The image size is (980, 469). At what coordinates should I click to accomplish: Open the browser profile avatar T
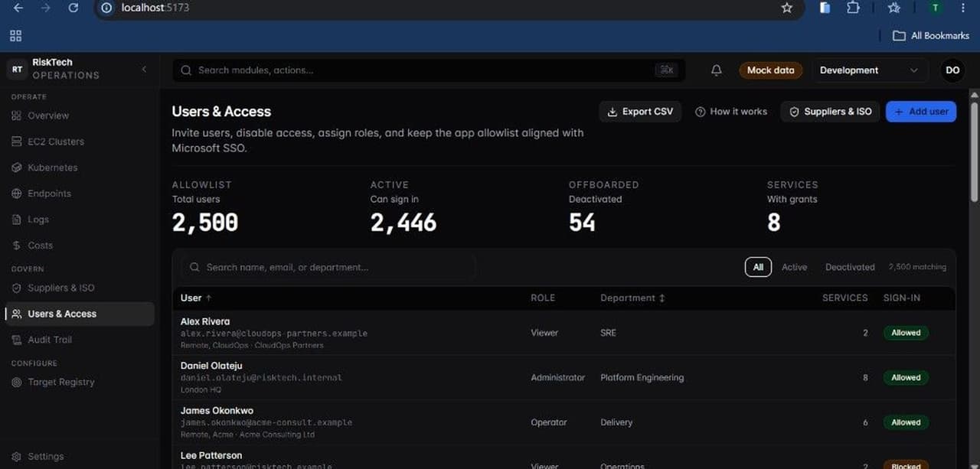tap(935, 8)
